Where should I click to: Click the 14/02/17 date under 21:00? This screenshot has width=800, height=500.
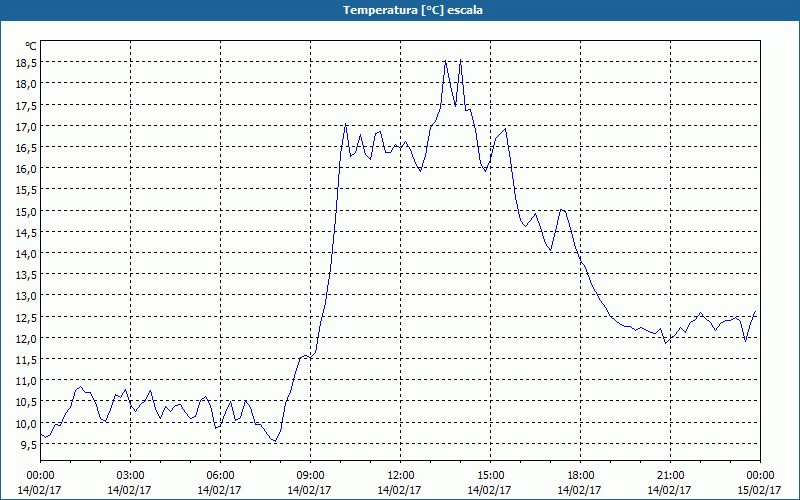pos(669,490)
